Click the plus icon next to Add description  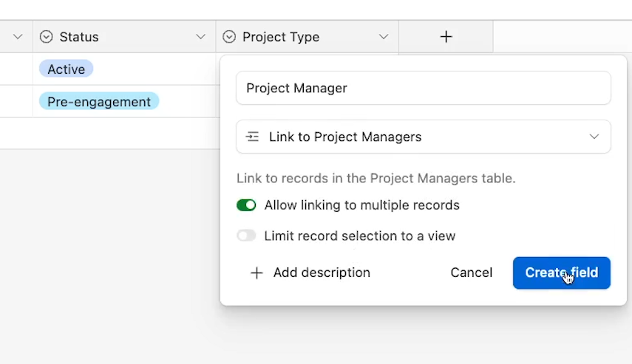point(256,273)
